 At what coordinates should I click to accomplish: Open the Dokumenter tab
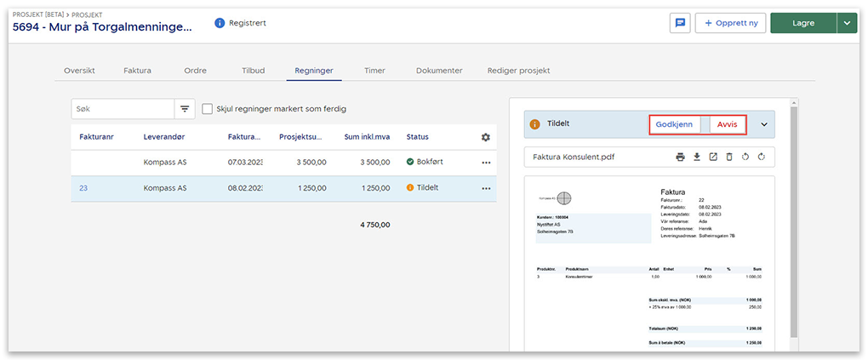[x=439, y=71]
